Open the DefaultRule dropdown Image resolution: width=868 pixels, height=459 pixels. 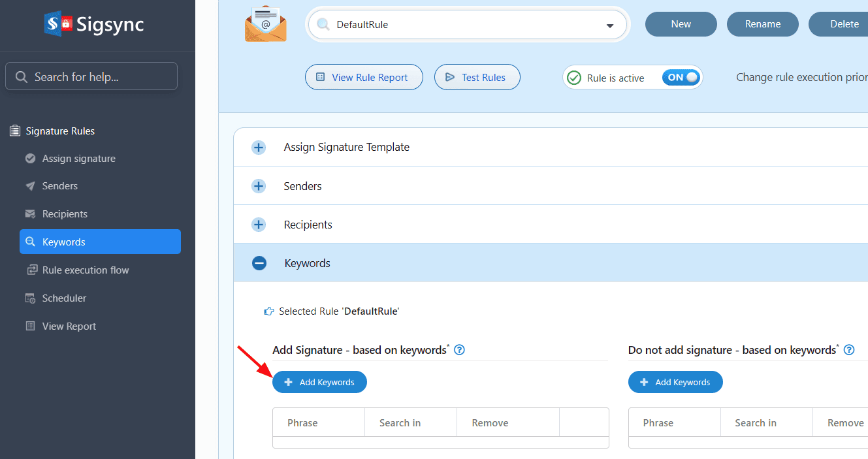[x=609, y=25]
